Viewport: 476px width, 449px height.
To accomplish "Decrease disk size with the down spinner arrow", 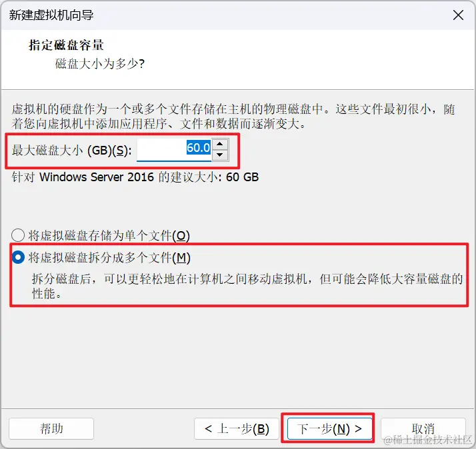I will click(220, 155).
